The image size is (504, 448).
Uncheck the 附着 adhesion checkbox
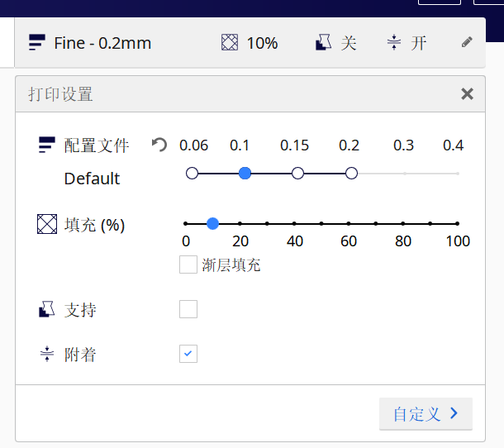coord(188,354)
